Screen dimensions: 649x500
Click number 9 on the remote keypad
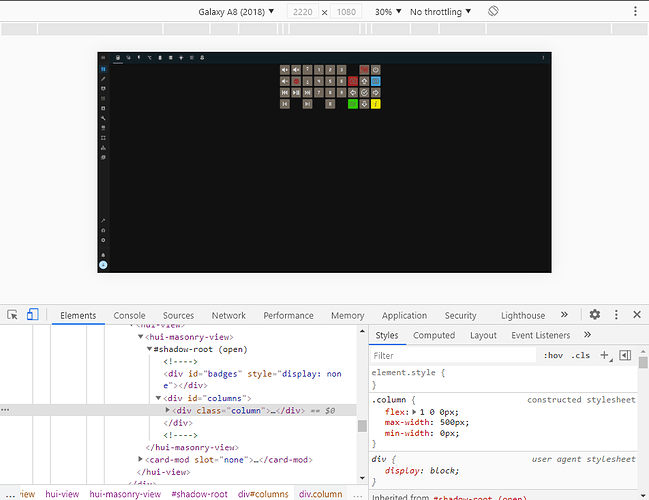pos(341,93)
